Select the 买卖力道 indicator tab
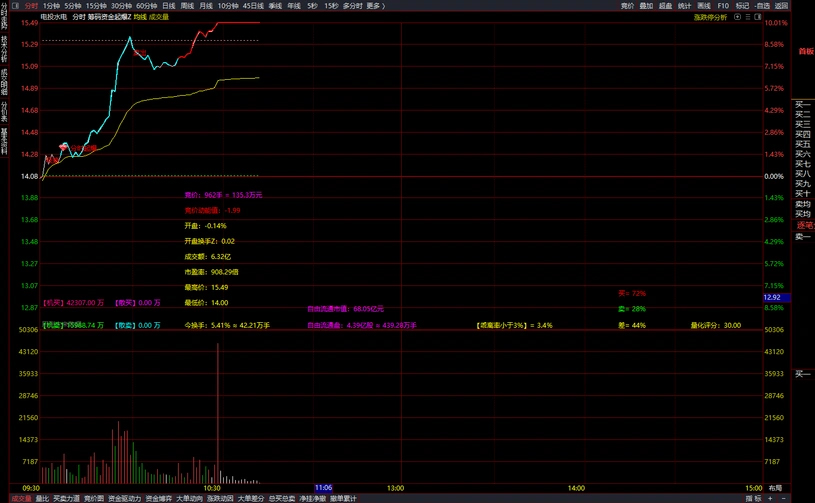This screenshot has height=503, width=815. click(x=67, y=498)
